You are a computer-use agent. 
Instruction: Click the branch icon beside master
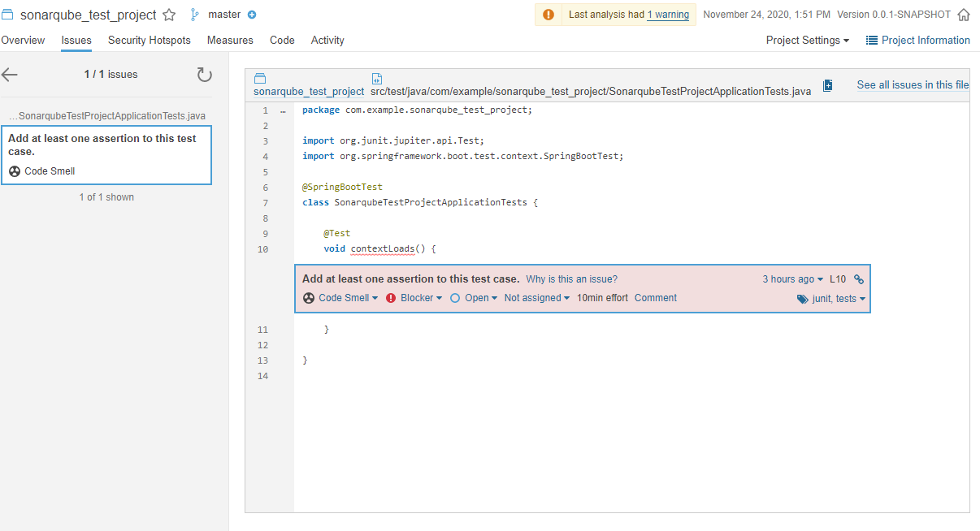click(x=194, y=15)
